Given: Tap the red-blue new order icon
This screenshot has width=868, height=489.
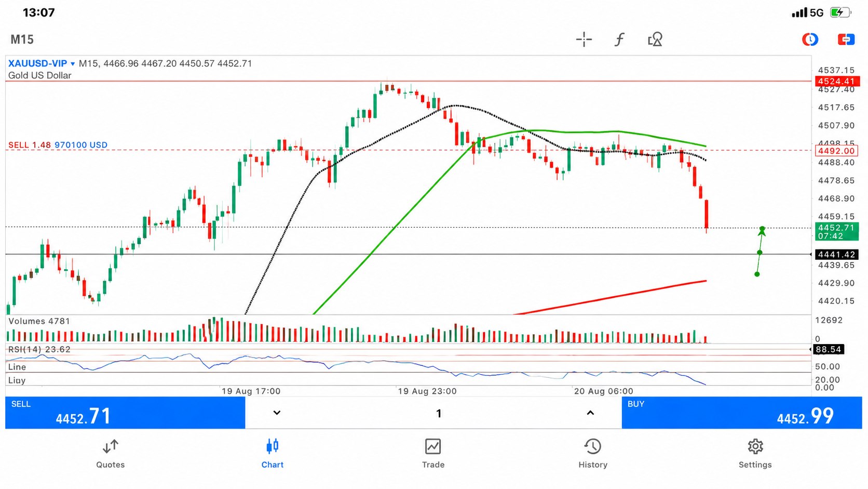Looking at the screenshot, I should point(846,39).
